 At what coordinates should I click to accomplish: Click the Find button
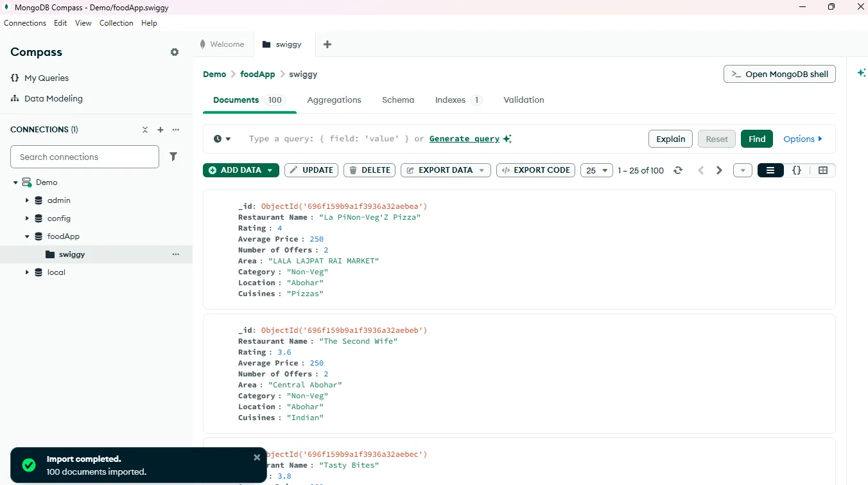[756, 139]
